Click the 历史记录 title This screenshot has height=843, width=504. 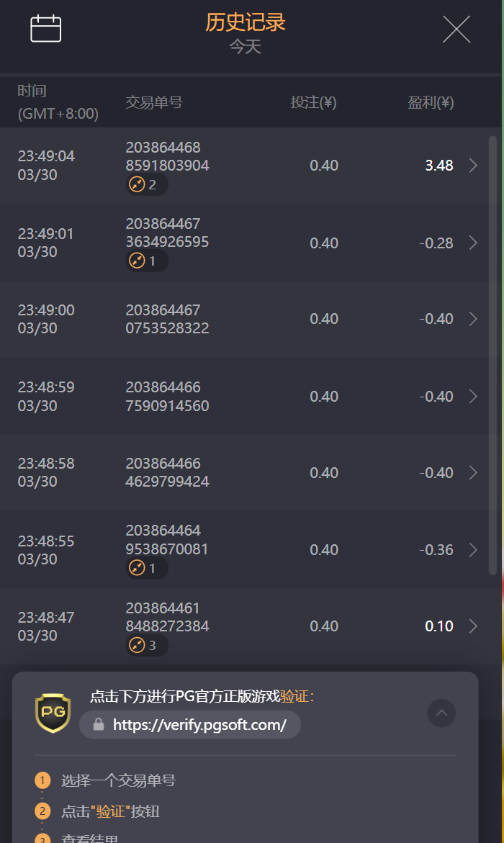click(246, 22)
